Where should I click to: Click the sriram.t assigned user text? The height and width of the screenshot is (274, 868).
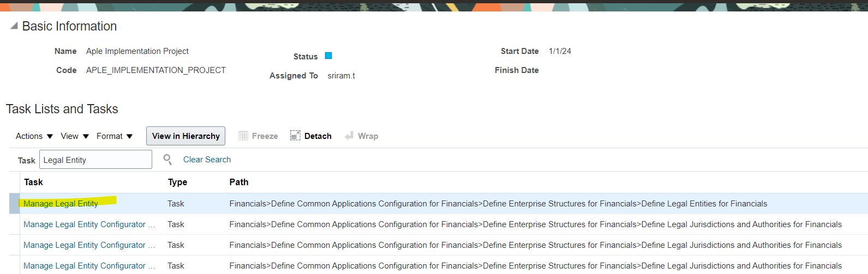tap(341, 76)
